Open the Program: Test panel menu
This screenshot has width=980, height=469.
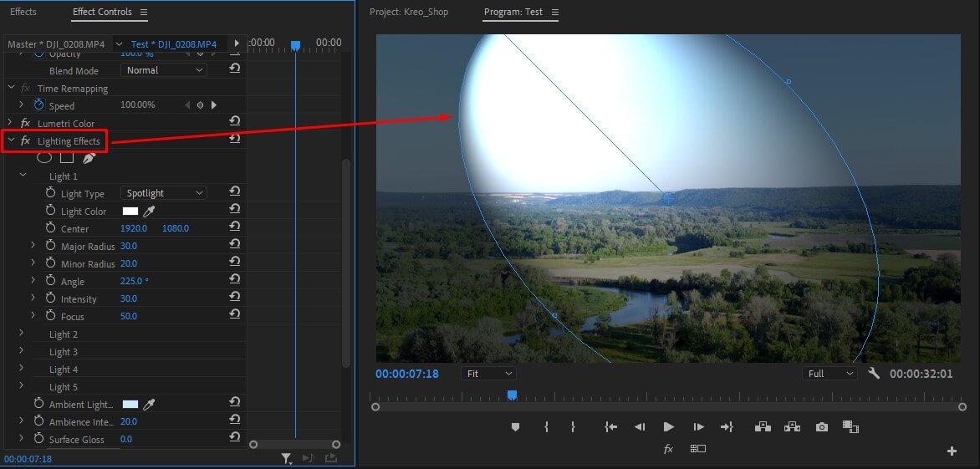tap(554, 12)
